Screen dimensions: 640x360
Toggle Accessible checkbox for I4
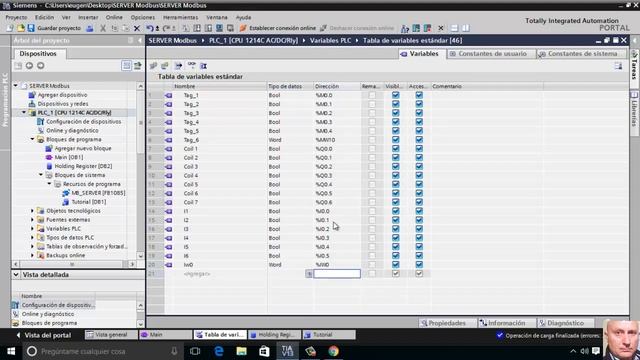[419, 238]
